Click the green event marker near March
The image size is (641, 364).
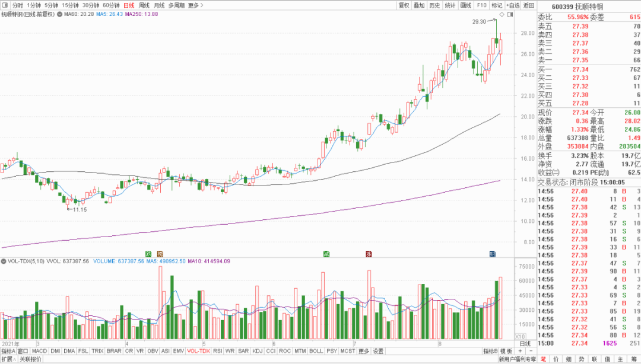[148, 254]
